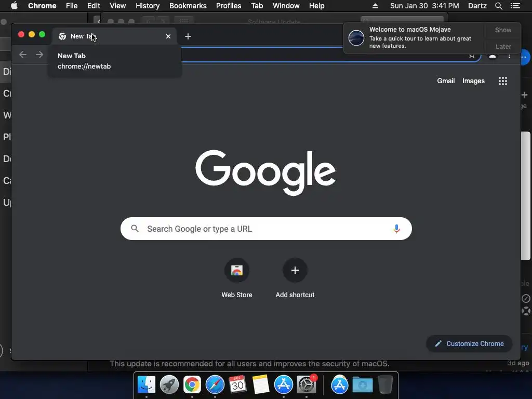This screenshot has height=399, width=532.
Task: Open the Profiles menu
Action: click(x=229, y=6)
